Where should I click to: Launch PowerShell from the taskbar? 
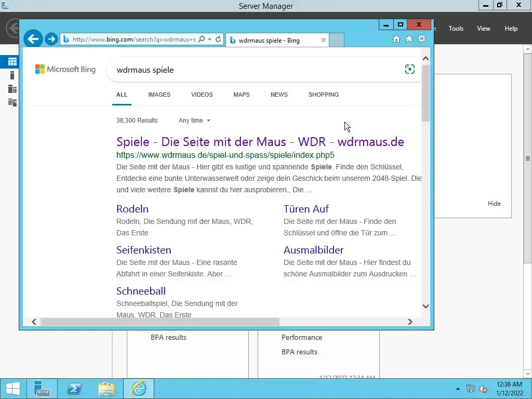[74, 389]
